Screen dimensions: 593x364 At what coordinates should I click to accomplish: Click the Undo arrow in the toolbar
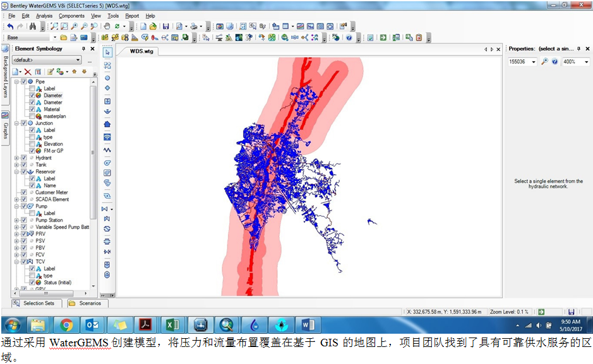click(x=10, y=26)
